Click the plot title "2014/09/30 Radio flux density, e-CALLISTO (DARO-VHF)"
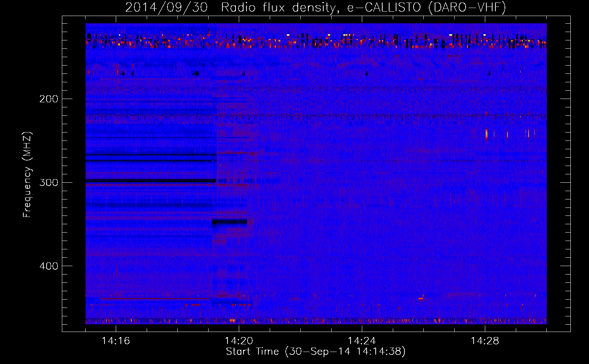The height and width of the screenshot is (364, 589). (x=316, y=8)
